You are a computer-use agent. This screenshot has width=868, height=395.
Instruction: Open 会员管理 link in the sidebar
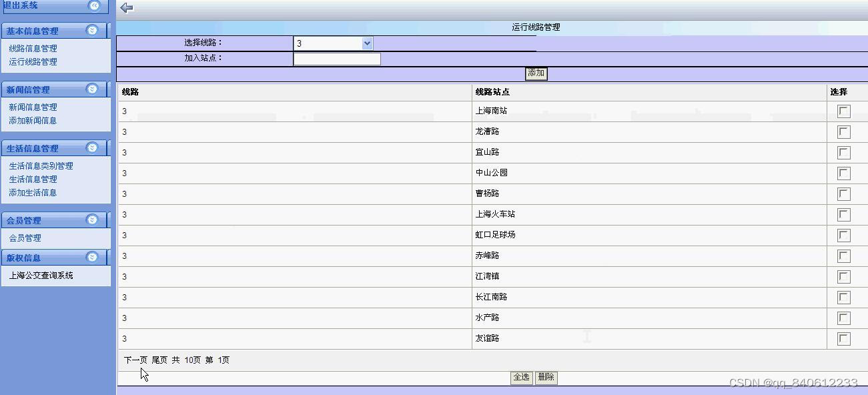pyautogui.click(x=25, y=238)
